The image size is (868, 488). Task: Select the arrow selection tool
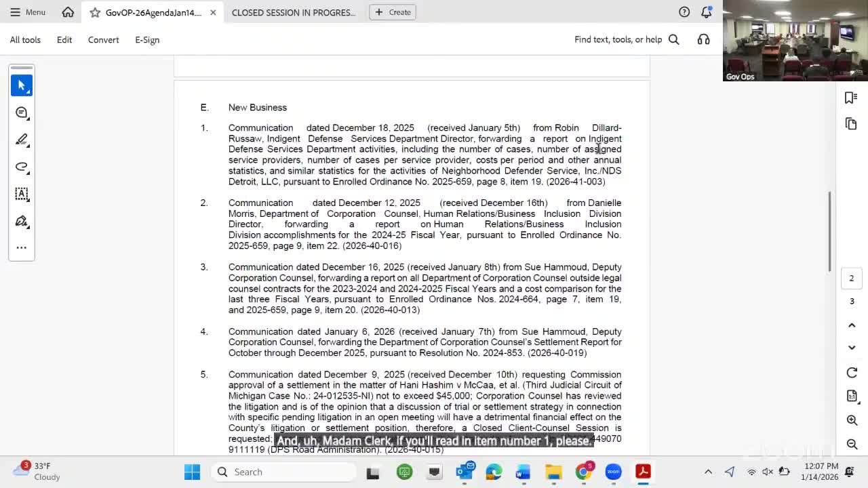coord(21,85)
